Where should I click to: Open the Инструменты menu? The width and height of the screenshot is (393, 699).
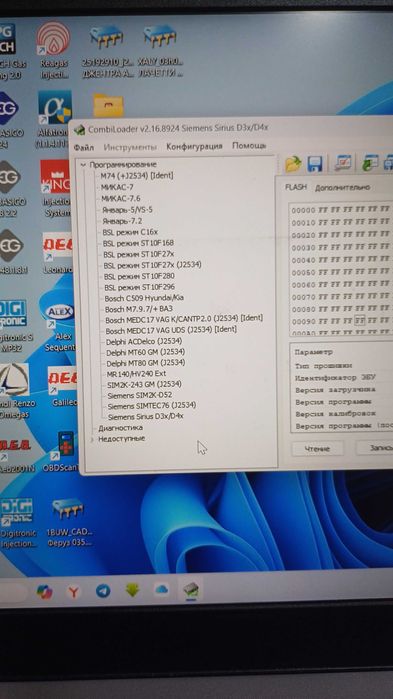point(130,147)
